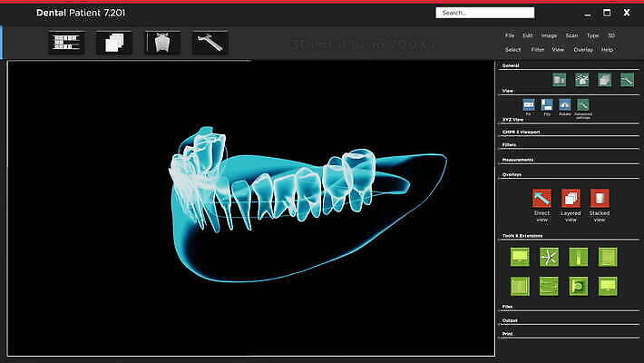The image size is (644, 363).
Task: Open the list layout icon in top toolbar
Action: (x=66, y=43)
